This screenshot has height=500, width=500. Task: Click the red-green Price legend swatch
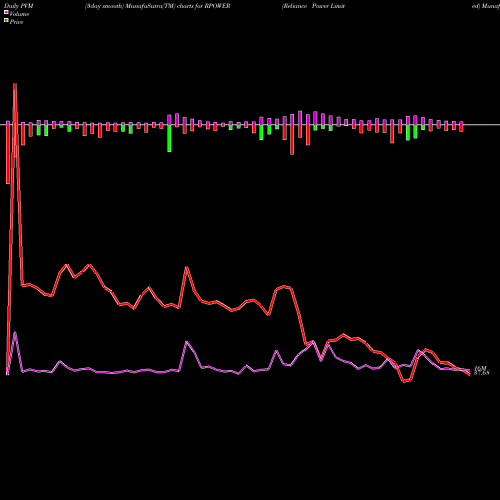coord(6,21)
